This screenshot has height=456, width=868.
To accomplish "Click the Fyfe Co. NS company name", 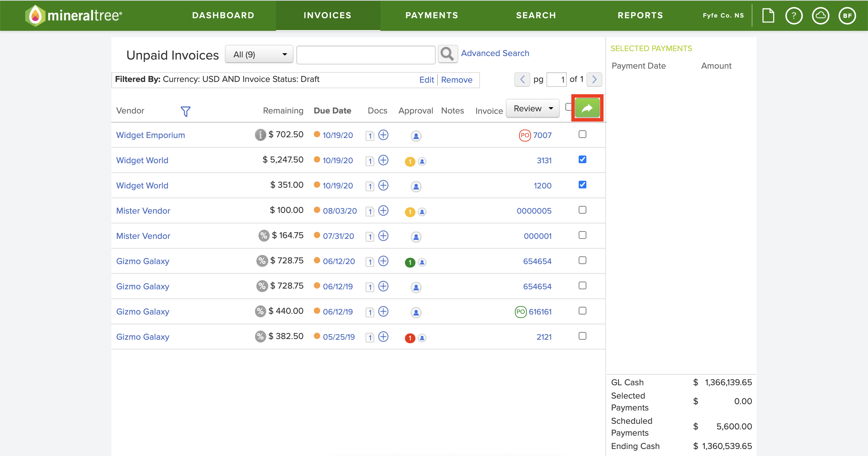I will tap(723, 15).
